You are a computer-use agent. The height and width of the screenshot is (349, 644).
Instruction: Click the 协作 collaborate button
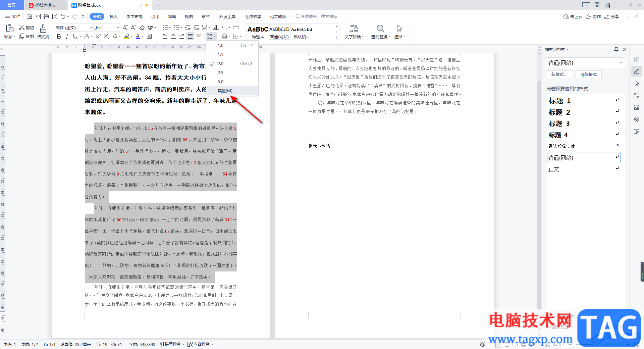[594, 16]
